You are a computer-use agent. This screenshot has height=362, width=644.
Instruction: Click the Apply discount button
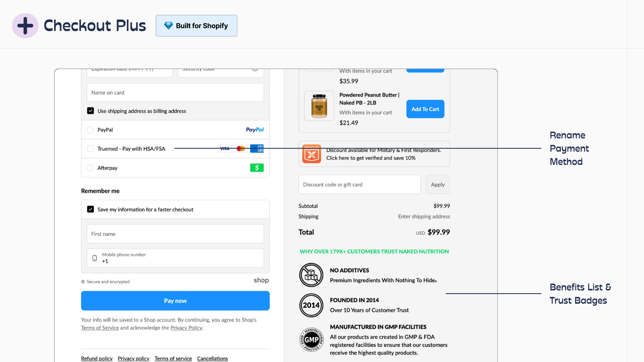click(x=438, y=185)
